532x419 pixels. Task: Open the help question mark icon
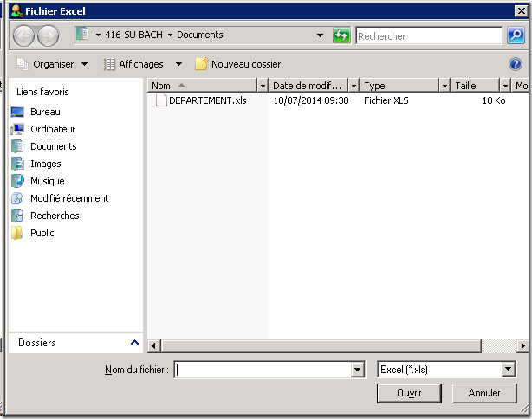point(516,64)
